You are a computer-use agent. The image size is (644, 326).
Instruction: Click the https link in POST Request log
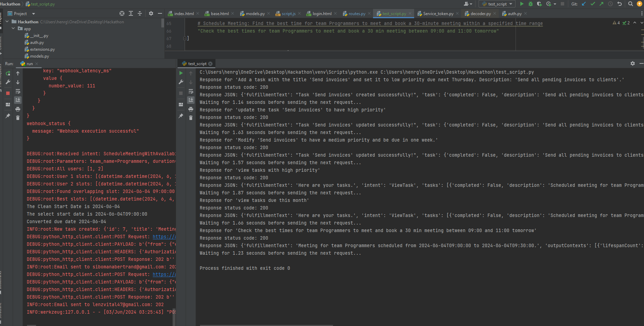(x=164, y=237)
